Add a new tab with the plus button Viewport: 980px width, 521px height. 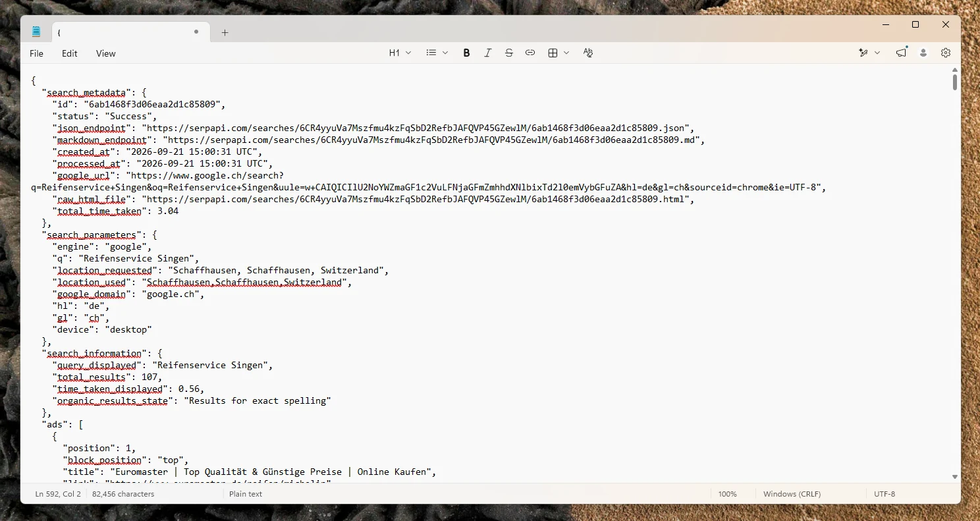pyautogui.click(x=225, y=32)
